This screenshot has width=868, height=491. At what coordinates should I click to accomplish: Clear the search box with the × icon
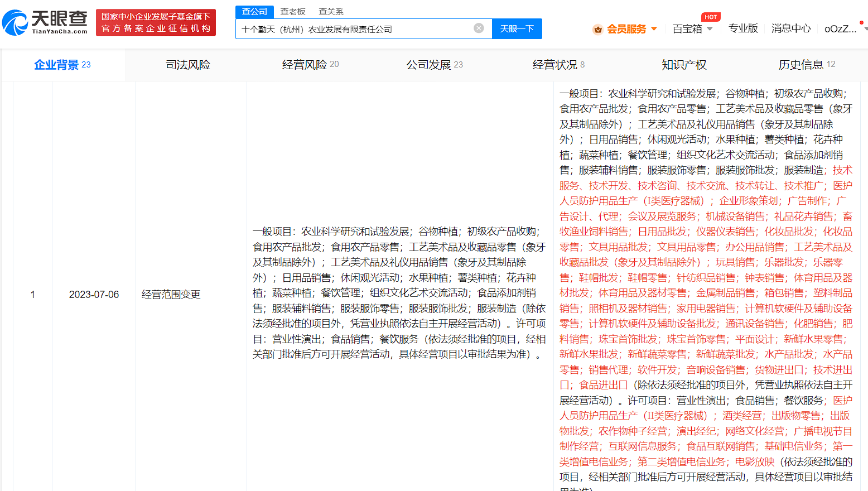[x=479, y=28]
